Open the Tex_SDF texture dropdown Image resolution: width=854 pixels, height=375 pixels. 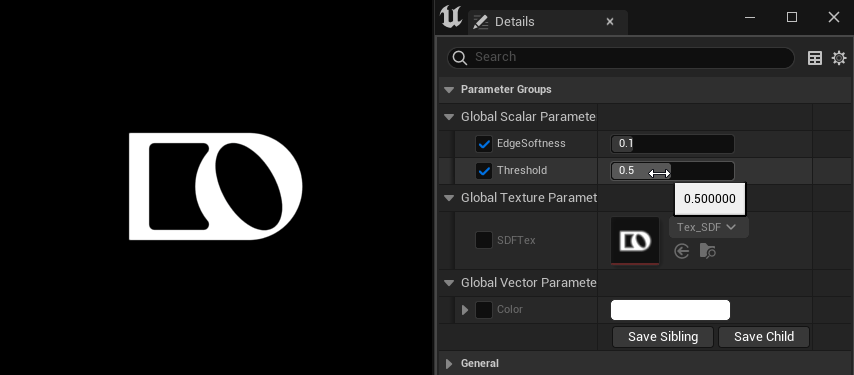[x=709, y=228]
